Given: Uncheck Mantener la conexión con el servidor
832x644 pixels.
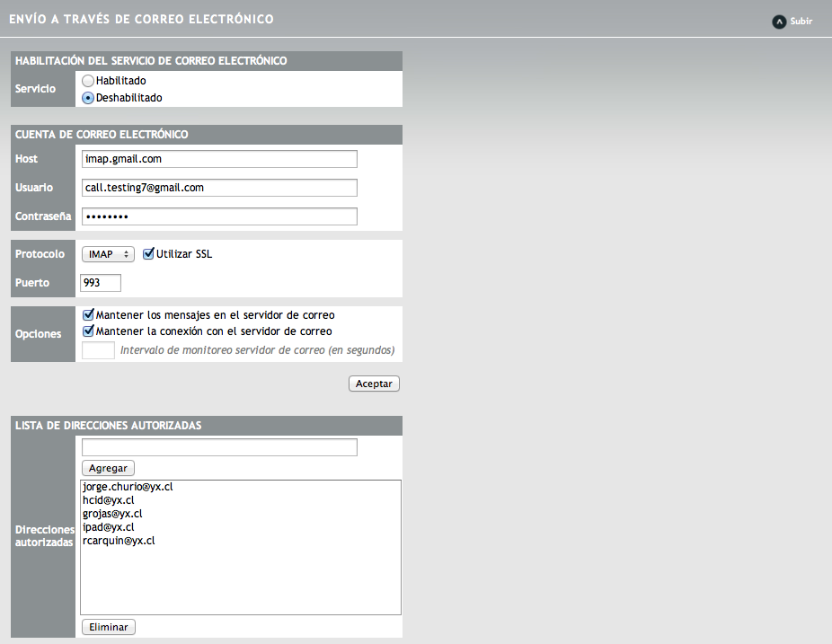Looking at the screenshot, I should pos(89,331).
